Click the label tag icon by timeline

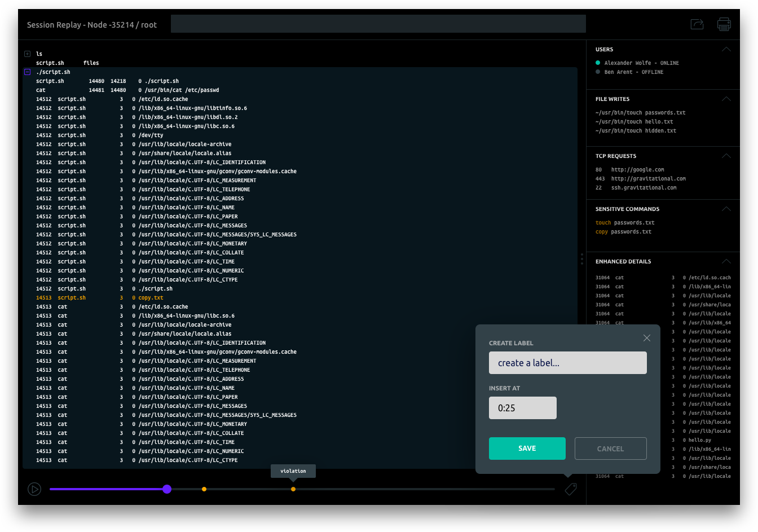click(x=571, y=489)
